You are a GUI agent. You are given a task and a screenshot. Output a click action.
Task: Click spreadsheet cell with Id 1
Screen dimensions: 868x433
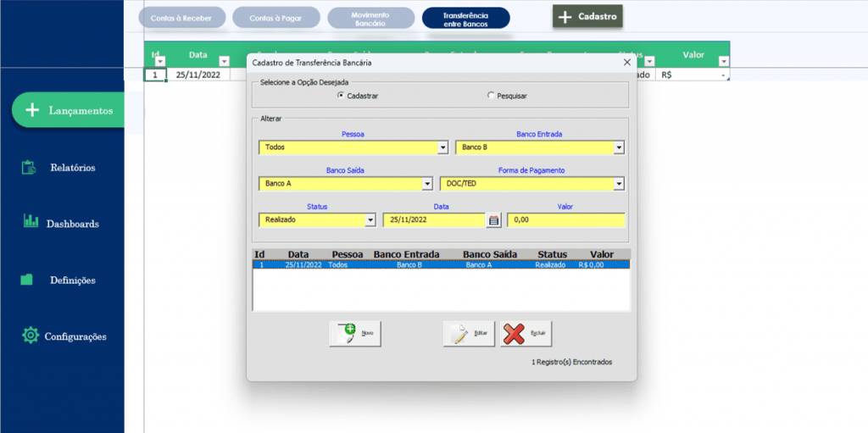(155, 75)
